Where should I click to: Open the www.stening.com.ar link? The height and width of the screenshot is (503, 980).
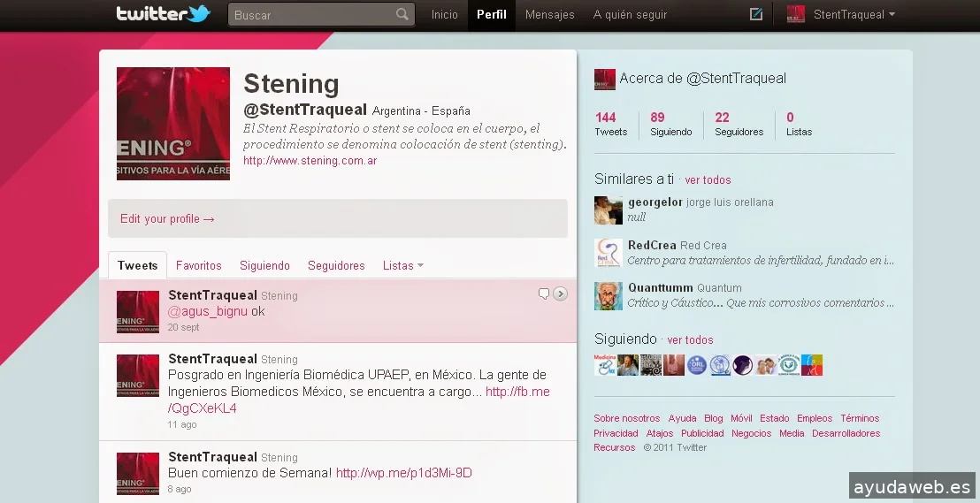310,161
